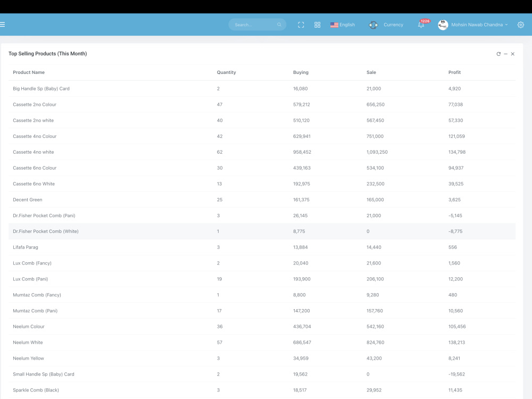Click the 29,952 sale value
Image resolution: width=532 pixels, height=399 pixels.
[374, 390]
